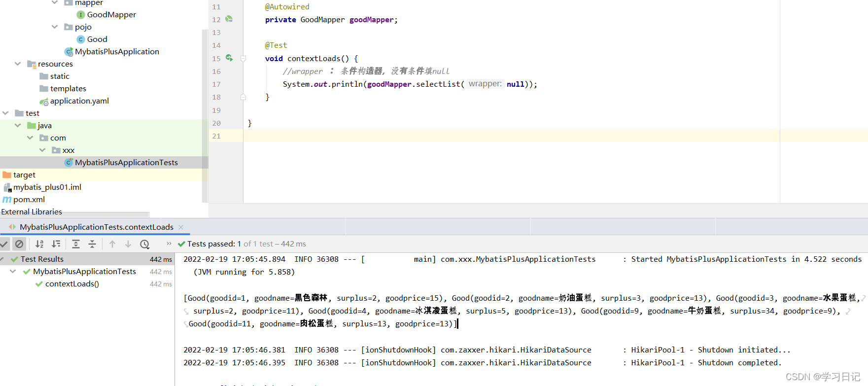Click line number 17 in editor gutter
868x386 pixels.
[x=216, y=84]
